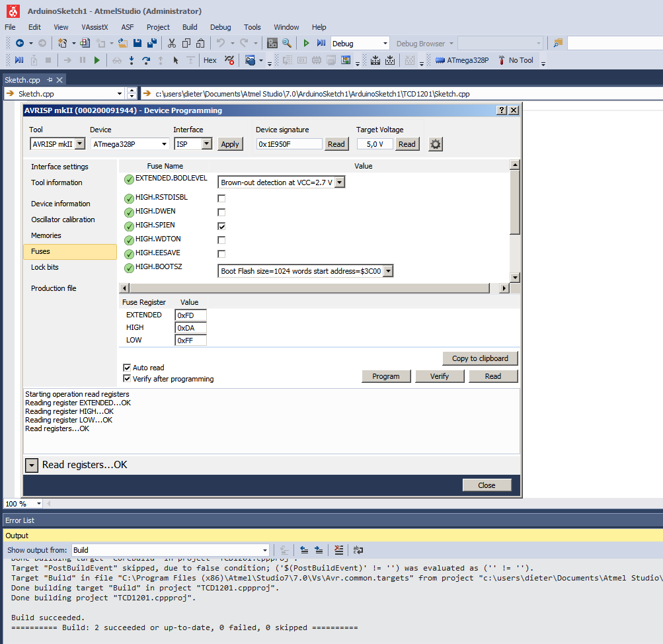
Task: Expand the status log toggle beside Read registers...OK
Action: pos(32,465)
